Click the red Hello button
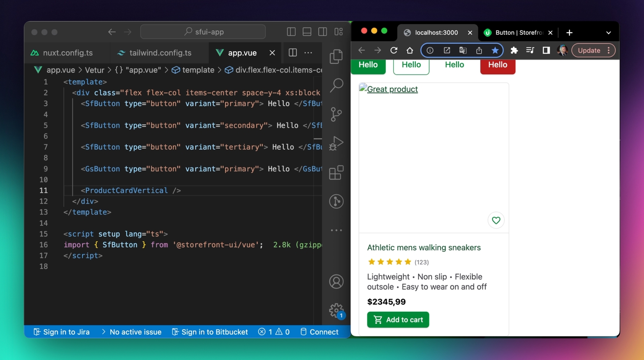Viewport: 644px width, 360px height. tap(498, 65)
